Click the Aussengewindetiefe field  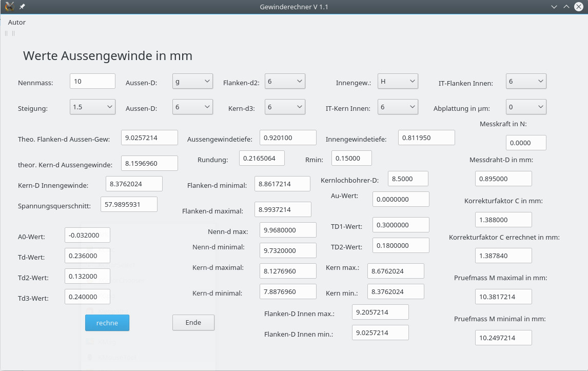click(288, 138)
